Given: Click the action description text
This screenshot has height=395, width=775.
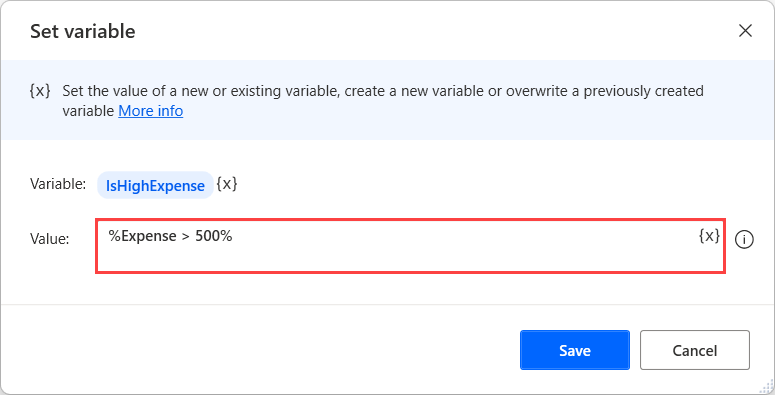Looking at the screenshot, I should click(383, 101).
